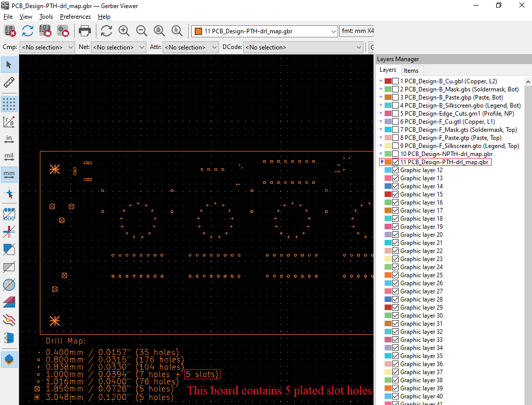Clear all layers using the toolbar icon
Viewport: 532px width, 405px height.
pos(10,31)
